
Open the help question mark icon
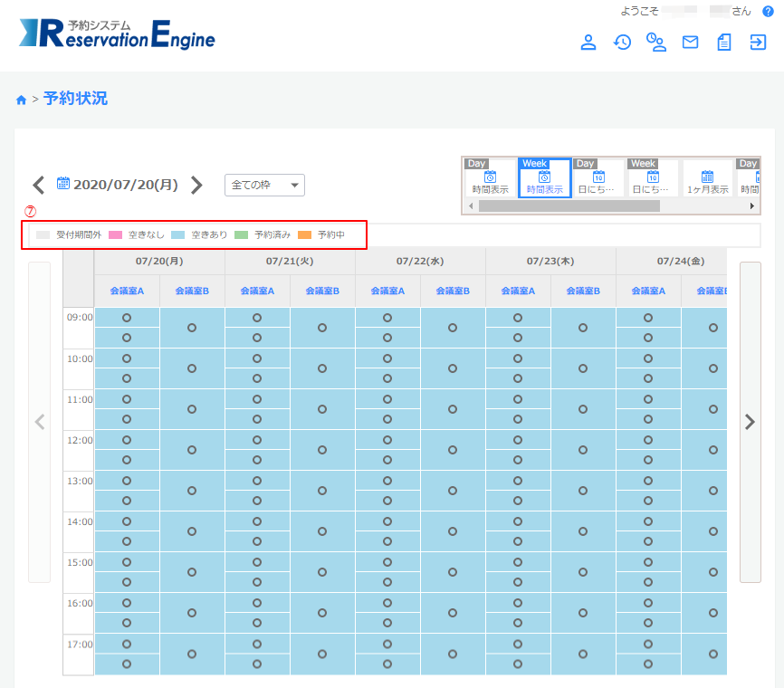(x=768, y=12)
